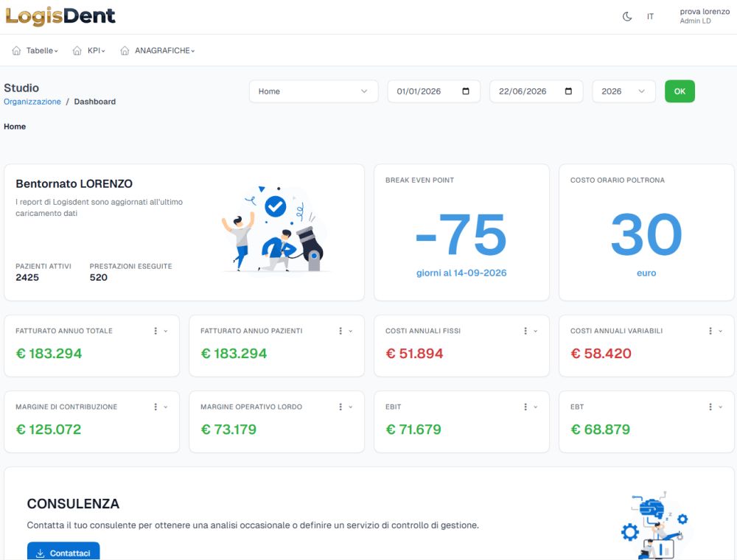Open options for Margine Operativo Lordo card
The image size is (737, 560).
340,407
